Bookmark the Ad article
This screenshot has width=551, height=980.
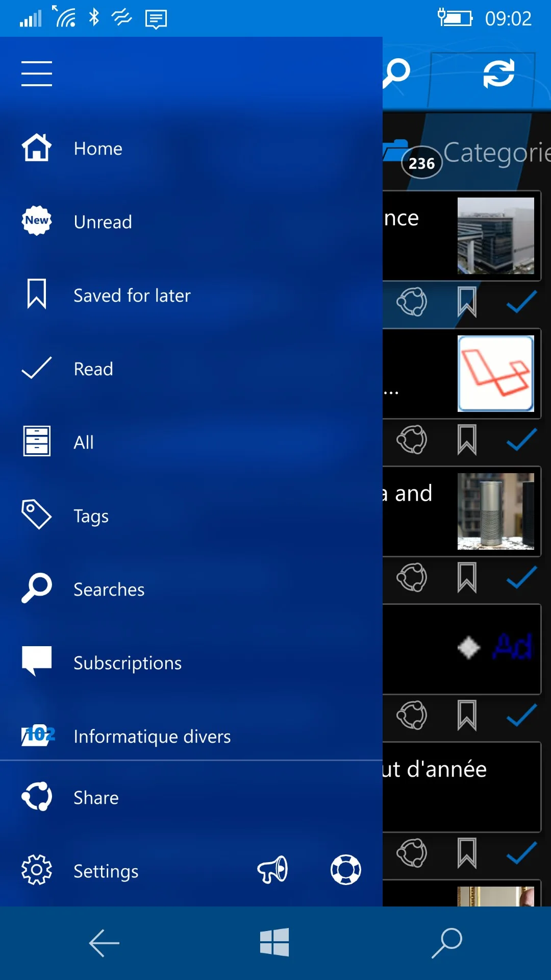tap(467, 716)
